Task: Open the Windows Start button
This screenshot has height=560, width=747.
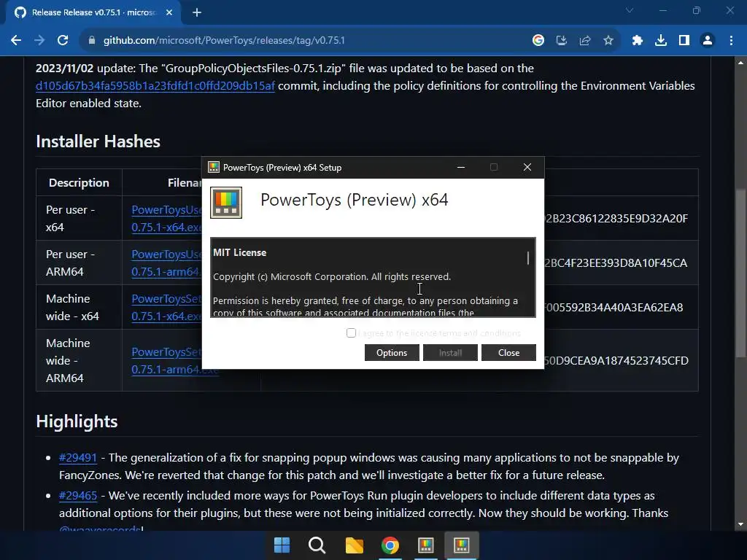Action: point(282,545)
